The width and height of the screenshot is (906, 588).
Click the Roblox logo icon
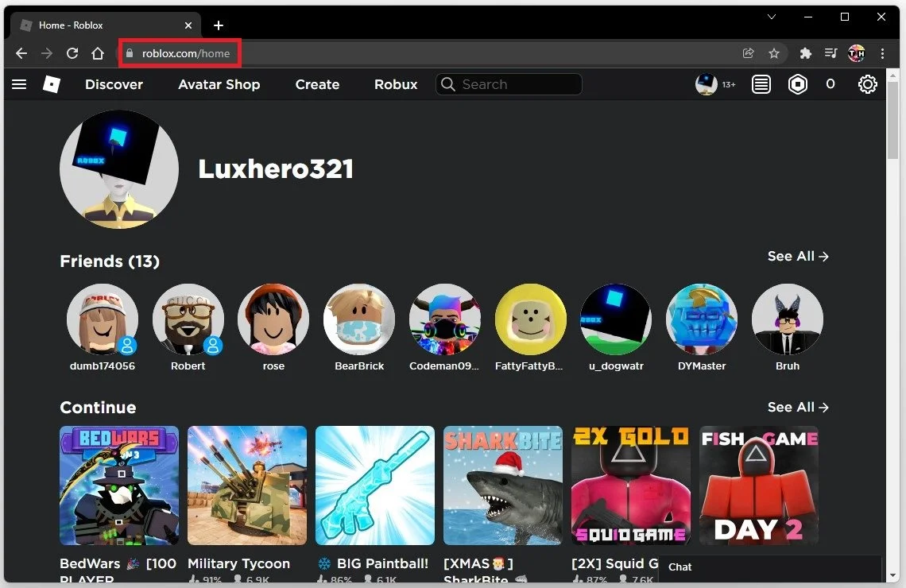click(52, 84)
